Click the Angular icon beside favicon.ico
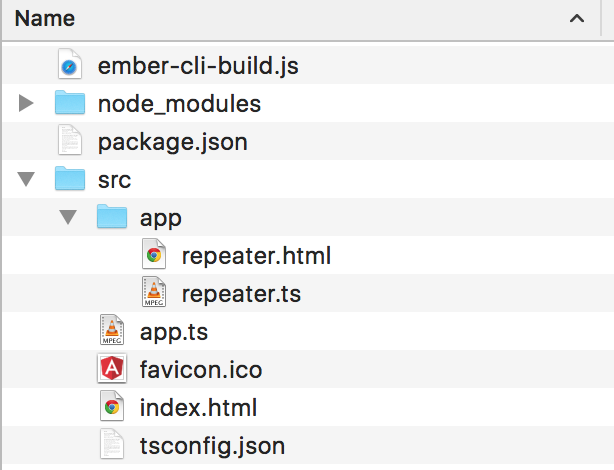 (x=111, y=369)
